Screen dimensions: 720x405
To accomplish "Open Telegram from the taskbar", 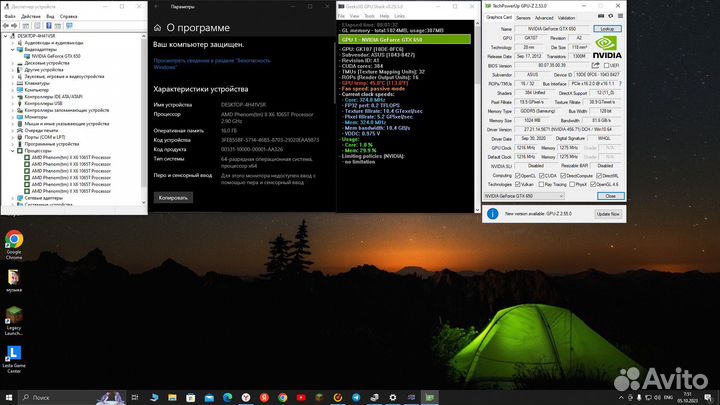I will click(x=356, y=398).
